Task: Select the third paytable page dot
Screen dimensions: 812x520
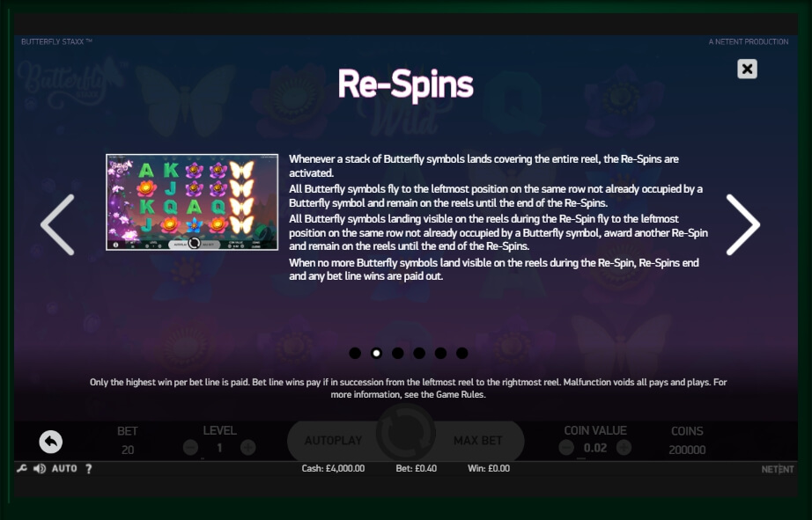Action: pyautogui.click(x=398, y=353)
